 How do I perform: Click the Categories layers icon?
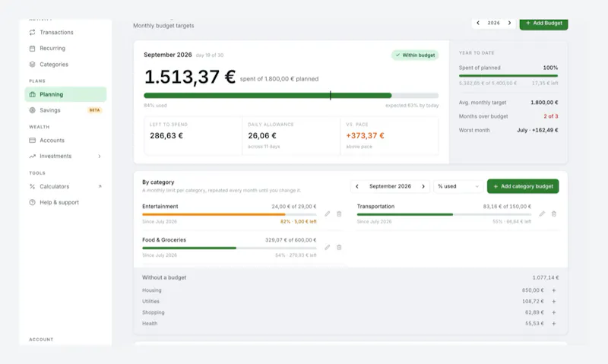pos(32,65)
